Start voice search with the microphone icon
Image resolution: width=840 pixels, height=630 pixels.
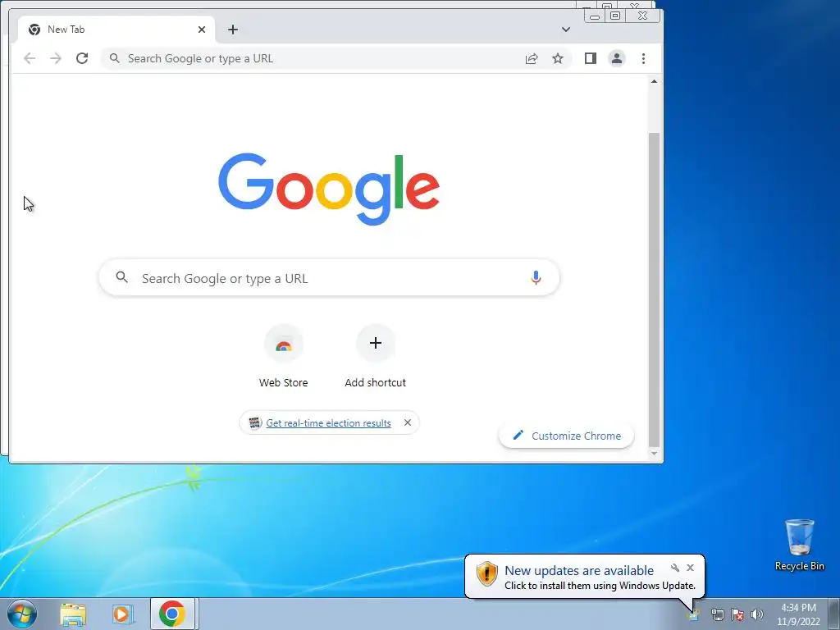coord(536,277)
